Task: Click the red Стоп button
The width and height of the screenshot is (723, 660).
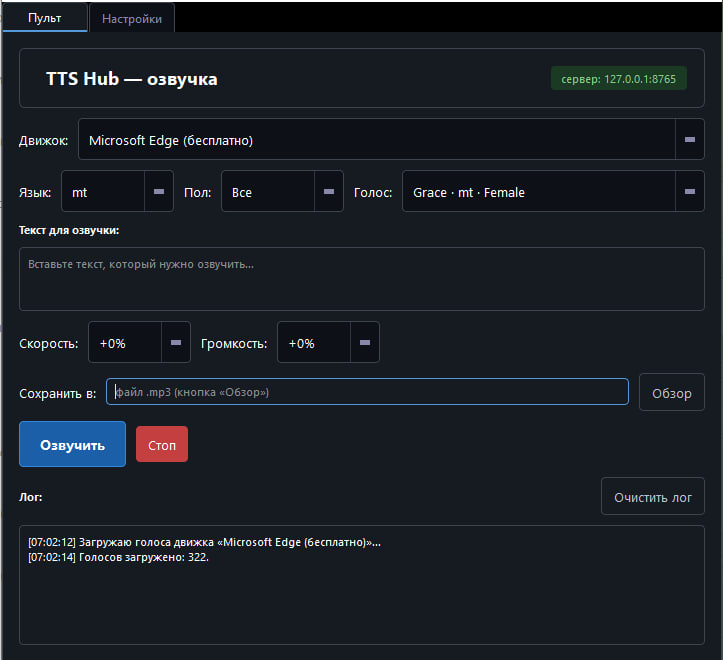Action: coord(162,444)
